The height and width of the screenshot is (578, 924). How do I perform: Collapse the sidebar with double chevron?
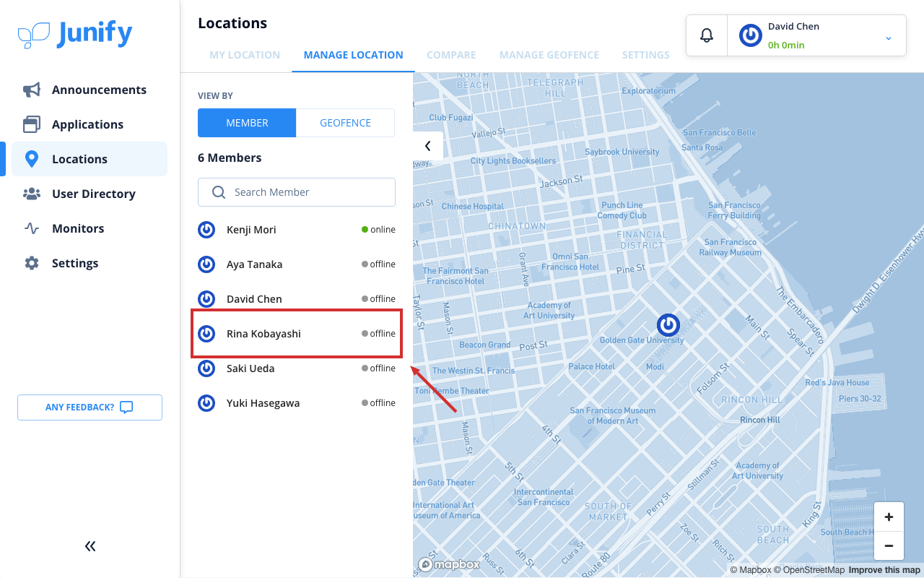[x=90, y=546]
